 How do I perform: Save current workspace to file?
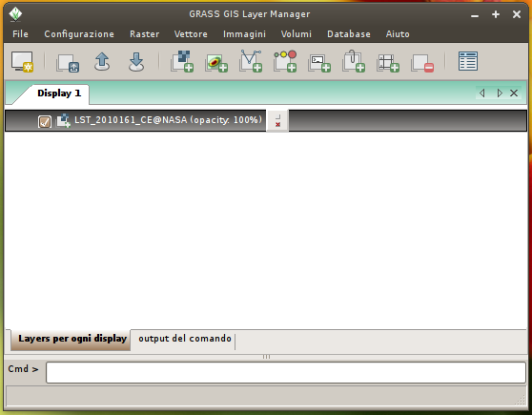coord(136,62)
